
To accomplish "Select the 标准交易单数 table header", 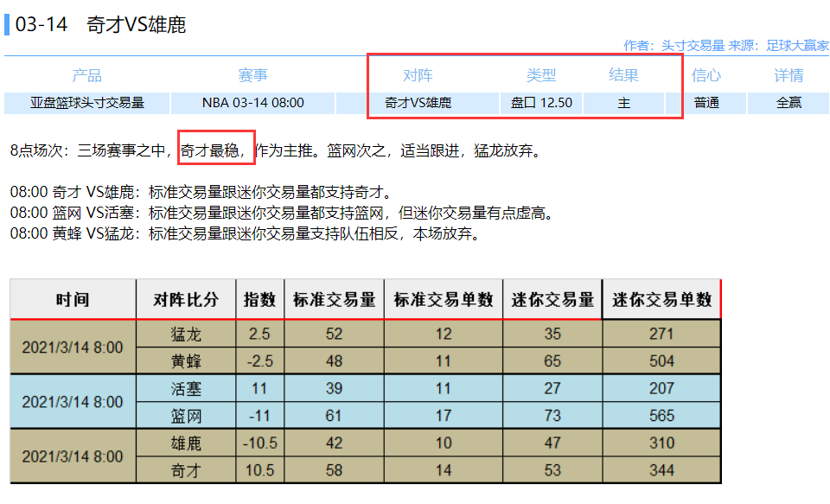I will 444,300.
